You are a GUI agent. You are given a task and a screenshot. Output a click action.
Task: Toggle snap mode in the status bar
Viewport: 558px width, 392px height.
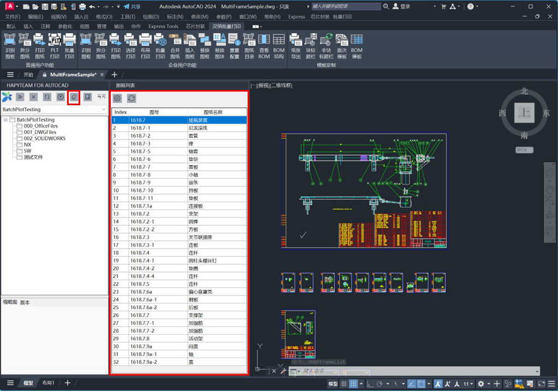[x=353, y=384]
